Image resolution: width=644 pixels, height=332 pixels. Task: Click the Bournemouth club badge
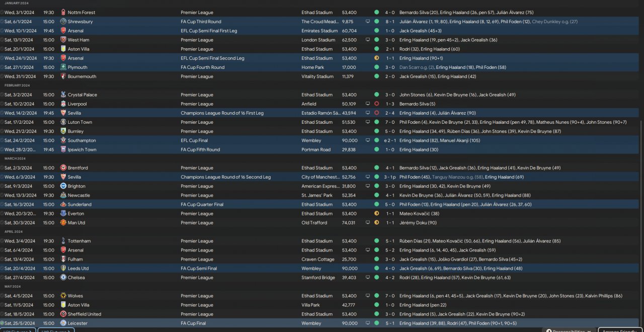(63, 76)
